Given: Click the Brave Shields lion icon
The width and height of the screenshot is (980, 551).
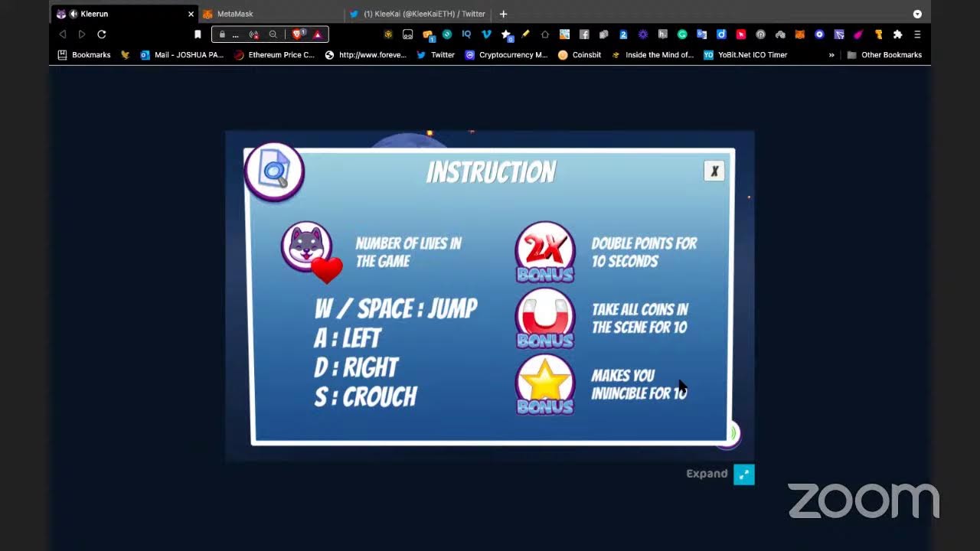Looking at the screenshot, I should [x=299, y=34].
